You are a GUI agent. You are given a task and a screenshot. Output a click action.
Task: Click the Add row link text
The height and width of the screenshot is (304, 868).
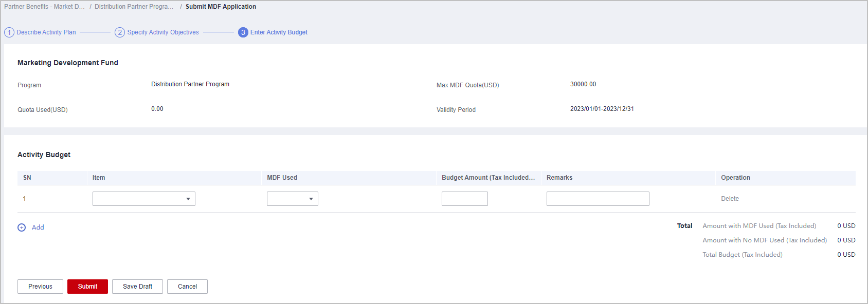pos(38,227)
